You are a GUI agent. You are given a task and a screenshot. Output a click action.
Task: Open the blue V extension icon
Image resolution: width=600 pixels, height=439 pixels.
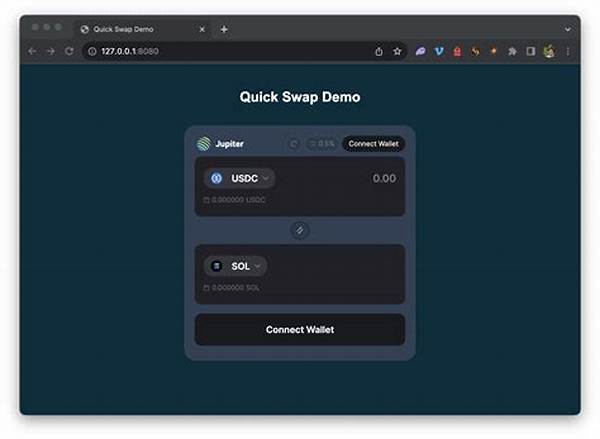(x=439, y=51)
